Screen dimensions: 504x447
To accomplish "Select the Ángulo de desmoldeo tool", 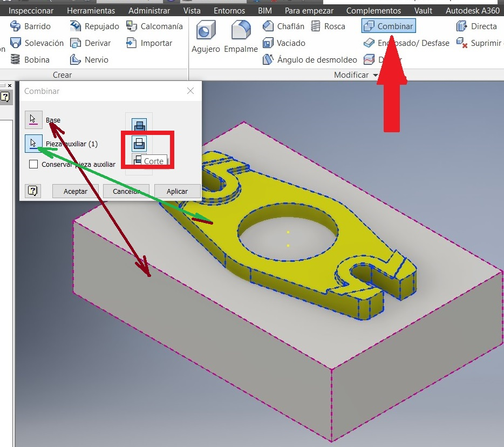I will 310,59.
